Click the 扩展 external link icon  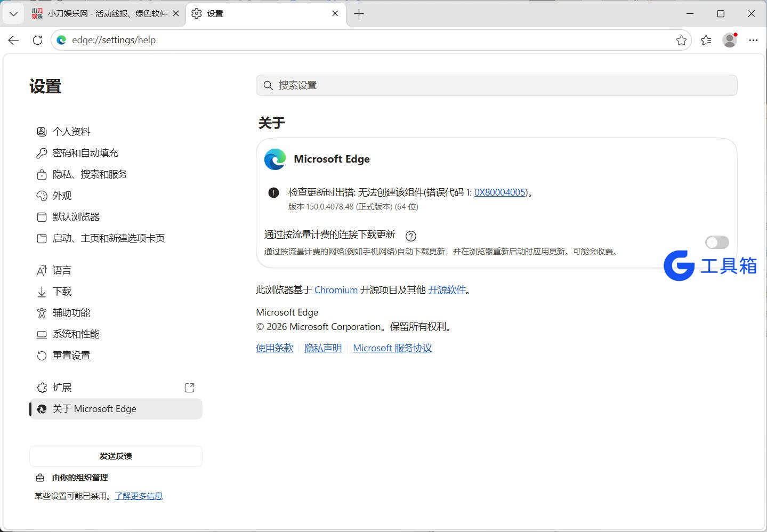tap(189, 388)
